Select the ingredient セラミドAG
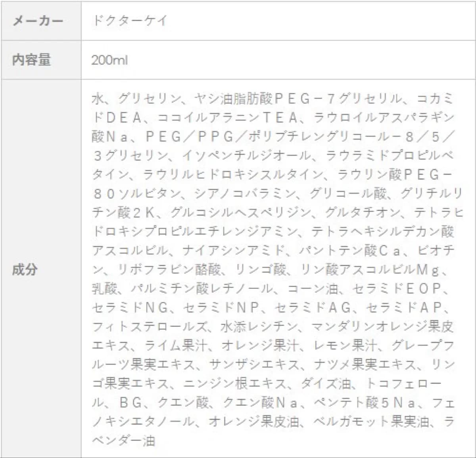 tap(313, 308)
